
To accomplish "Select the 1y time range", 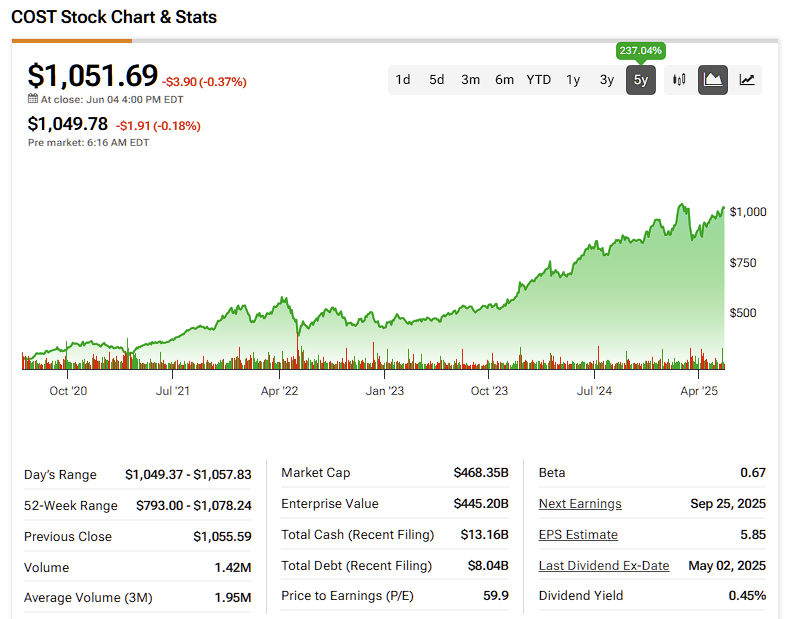I will click(573, 80).
